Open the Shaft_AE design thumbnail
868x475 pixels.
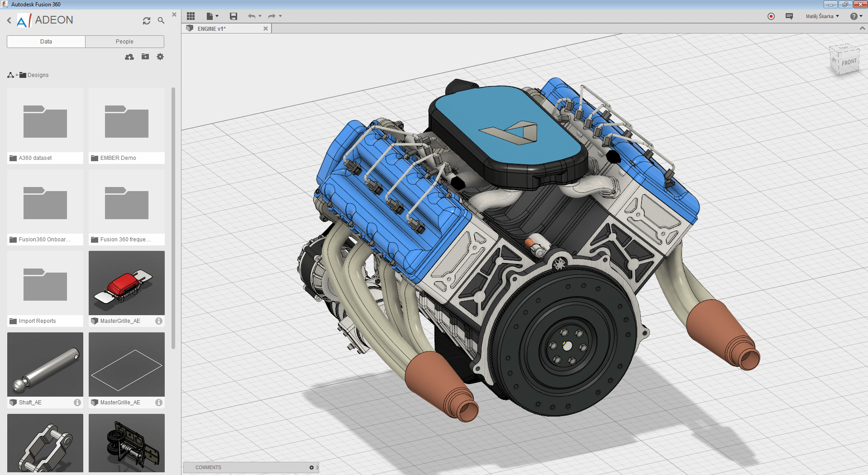45,365
